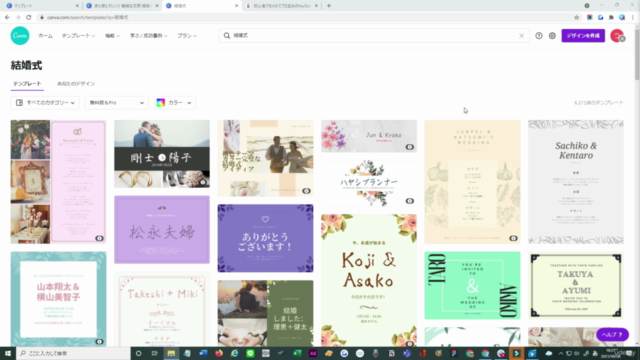
Task: Click the eye badge on the Junpei & Natsumi's Wedding template
Action: pyautogui.click(x=513, y=238)
